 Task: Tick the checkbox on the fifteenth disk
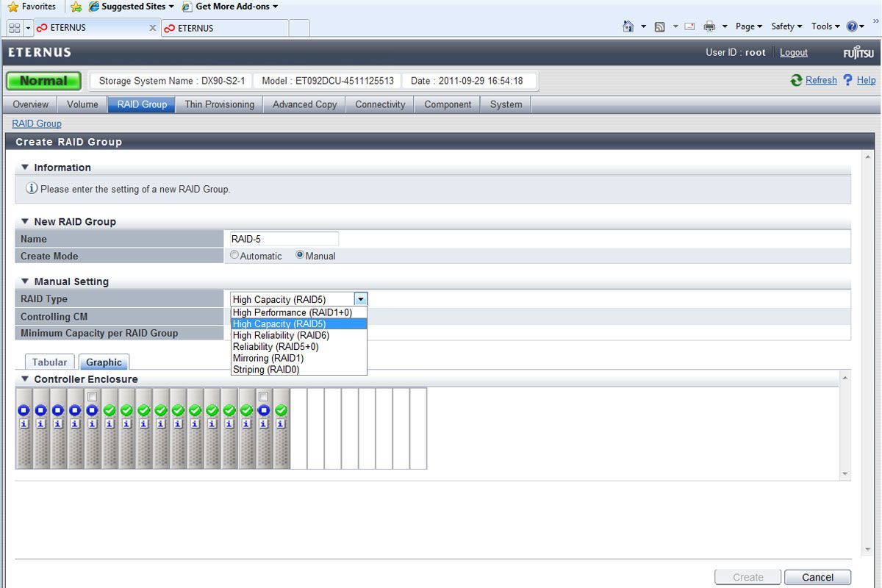(x=263, y=396)
